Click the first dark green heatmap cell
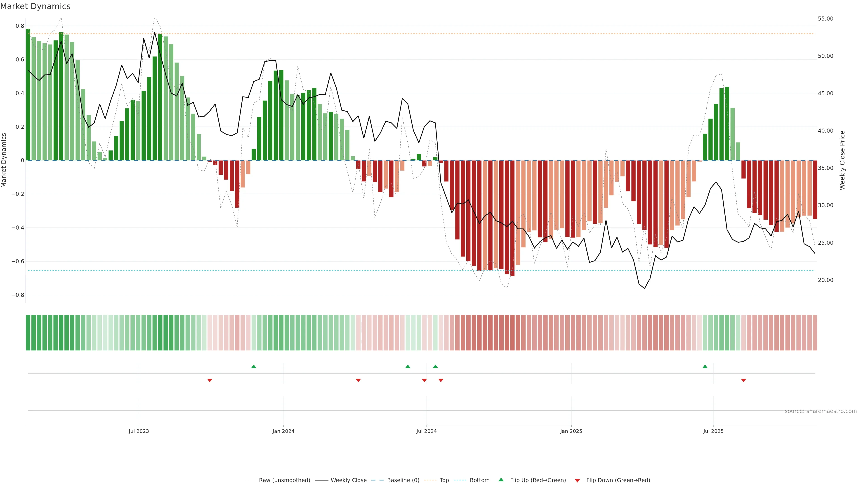The height and width of the screenshot is (488, 868). point(28,333)
